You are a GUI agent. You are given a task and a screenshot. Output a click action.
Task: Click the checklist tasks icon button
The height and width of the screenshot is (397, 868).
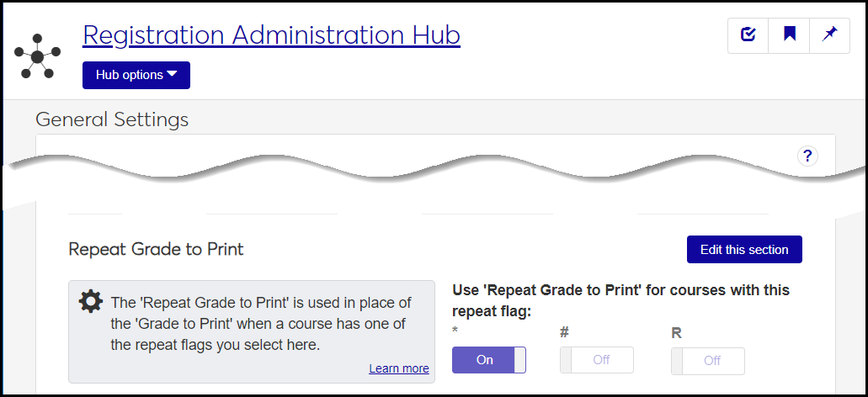tap(748, 35)
